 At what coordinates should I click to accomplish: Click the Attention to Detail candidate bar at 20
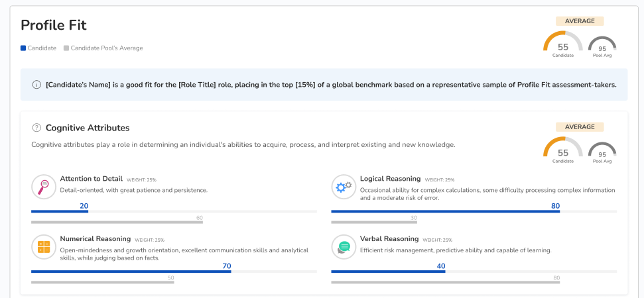tap(60, 212)
